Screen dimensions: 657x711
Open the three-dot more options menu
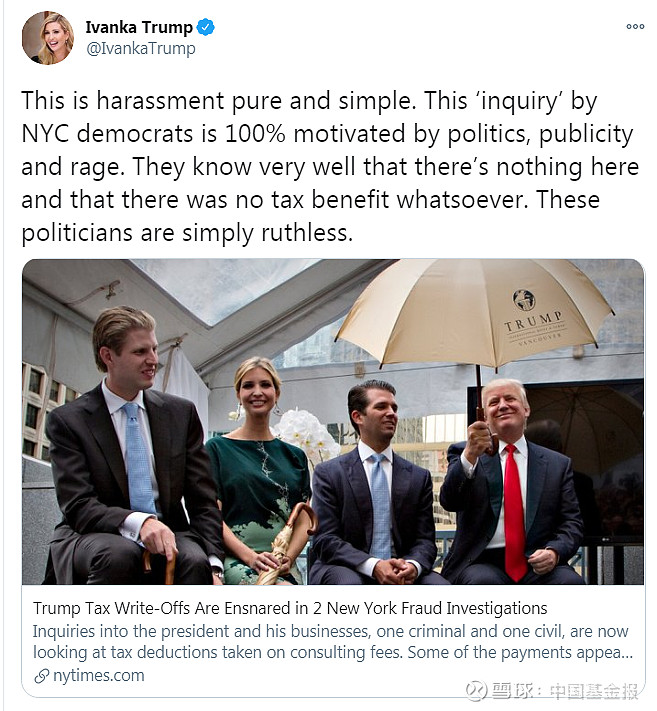[635, 27]
